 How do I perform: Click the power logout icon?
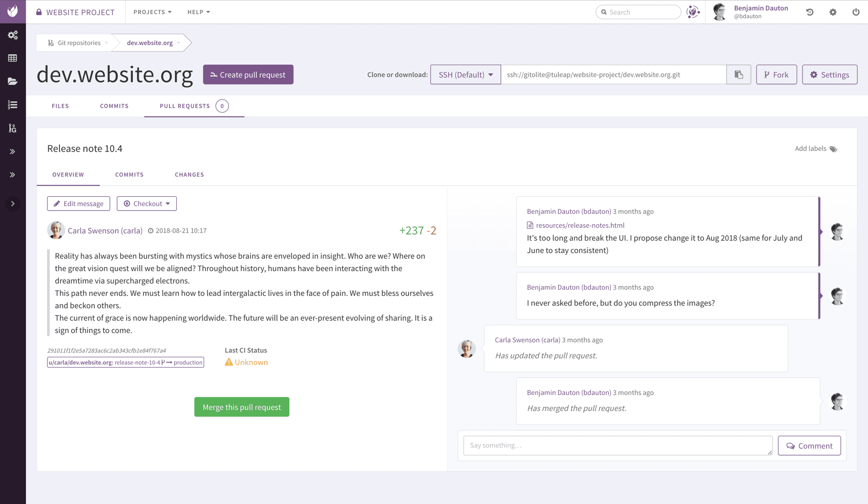click(x=856, y=12)
